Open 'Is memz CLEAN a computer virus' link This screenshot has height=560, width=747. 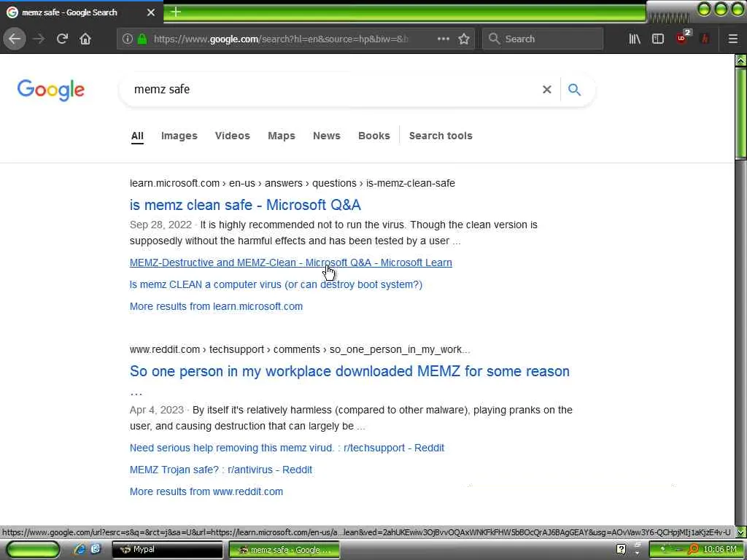(276, 285)
